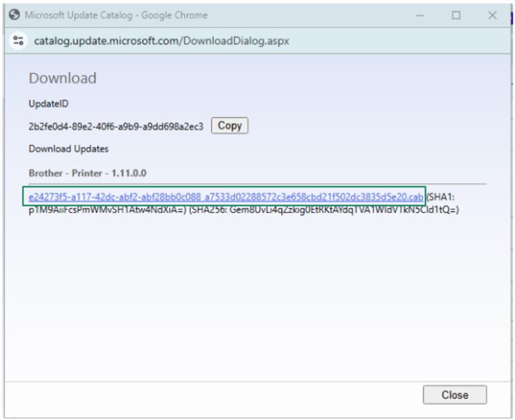Maximize the Chrome popup window
This screenshot has height=420, width=515.
(456, 15)
